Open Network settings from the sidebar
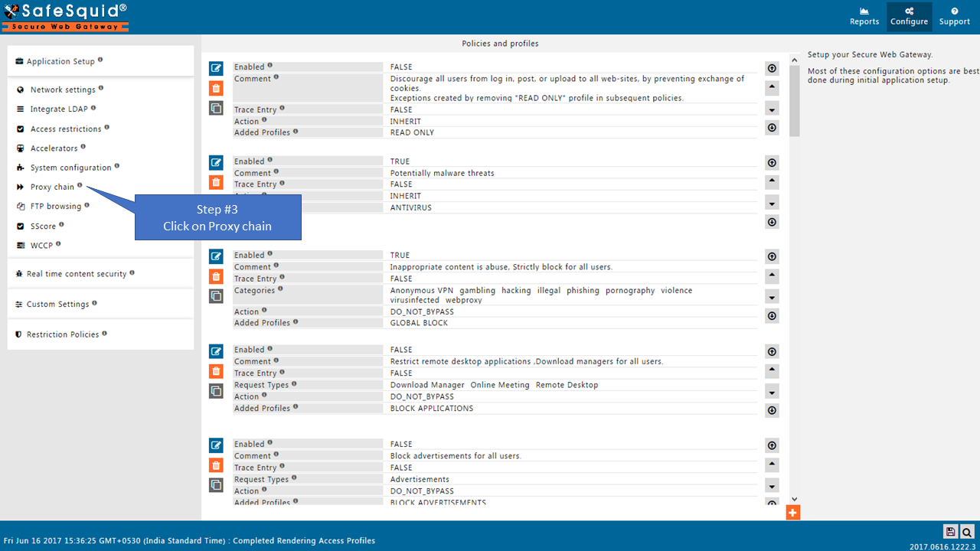980x551 pixels. 62,90
